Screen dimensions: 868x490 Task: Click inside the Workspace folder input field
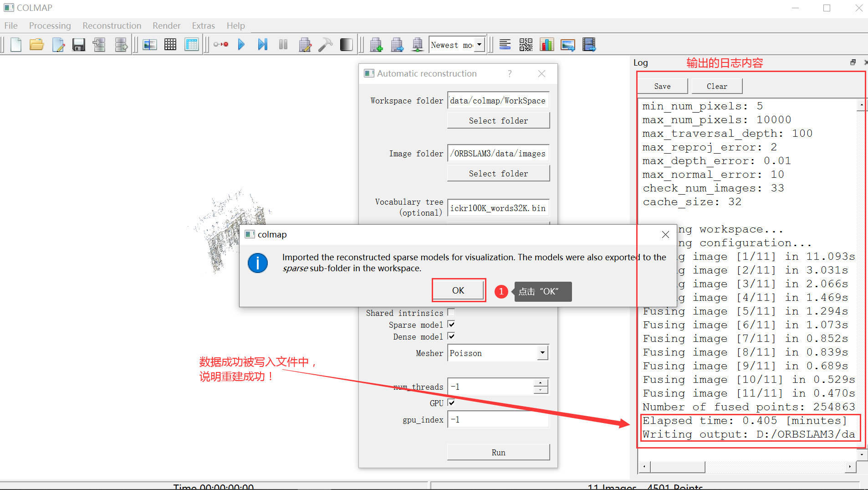[x=498, y=100]
